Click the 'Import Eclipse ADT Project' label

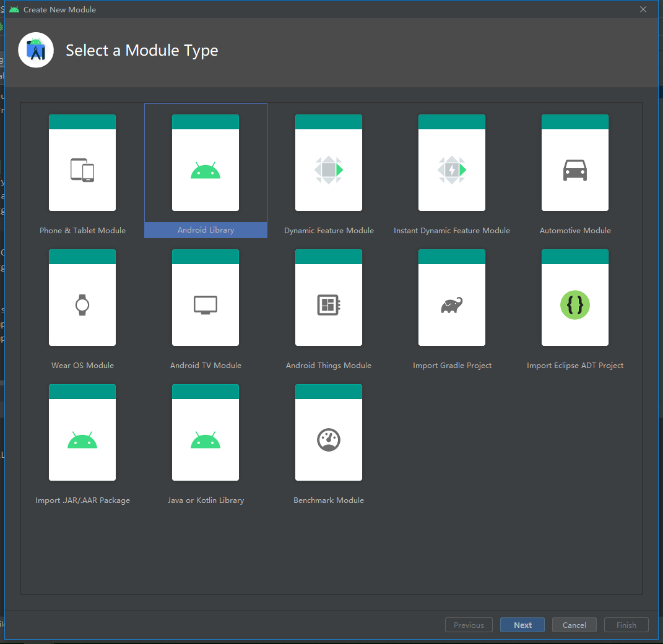(575, 365)
